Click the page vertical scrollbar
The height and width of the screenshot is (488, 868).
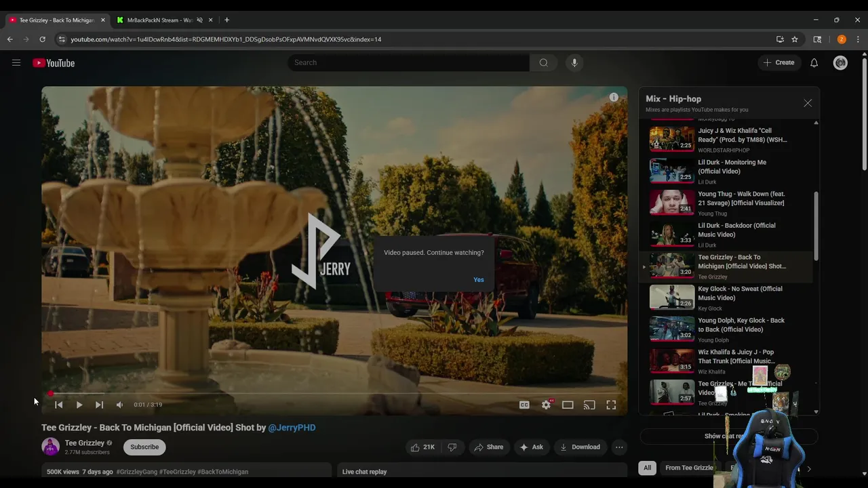point(864,114)
